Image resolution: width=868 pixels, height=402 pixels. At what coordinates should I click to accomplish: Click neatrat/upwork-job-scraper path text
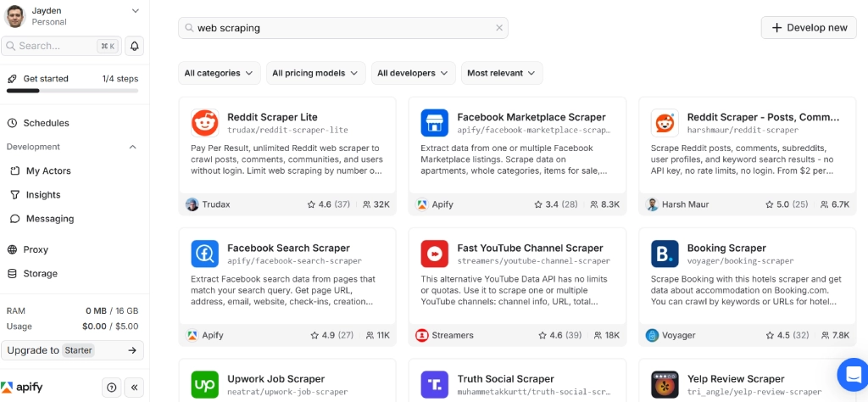pos(288,392)
